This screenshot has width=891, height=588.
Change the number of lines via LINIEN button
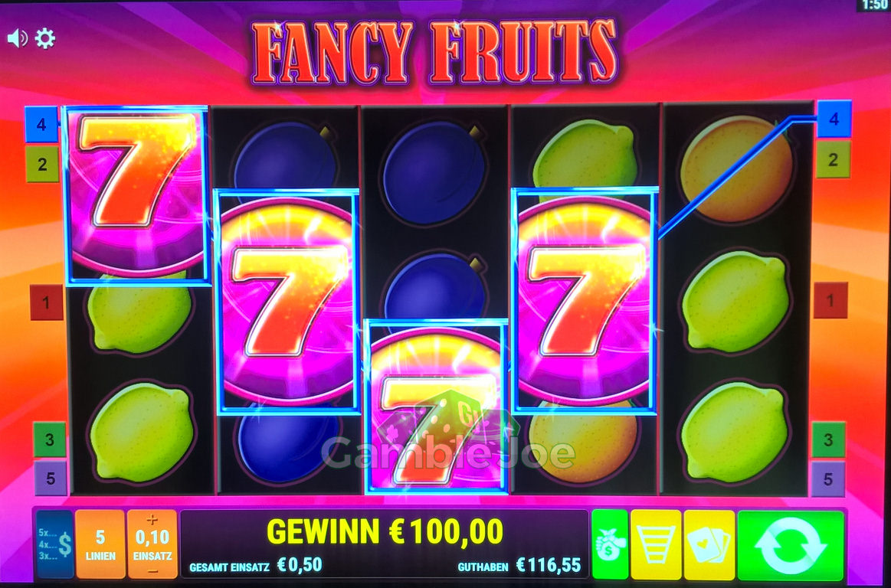100,544
